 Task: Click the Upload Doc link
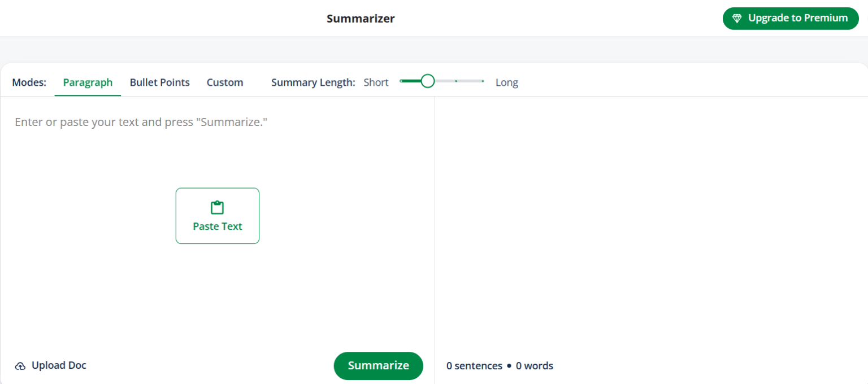click(58, 365)
